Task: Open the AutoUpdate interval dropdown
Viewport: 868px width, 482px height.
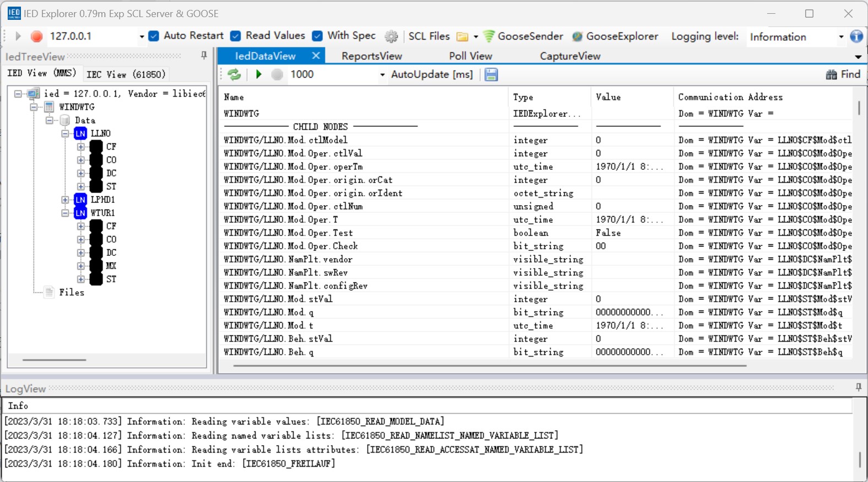Action: [382, 75]
